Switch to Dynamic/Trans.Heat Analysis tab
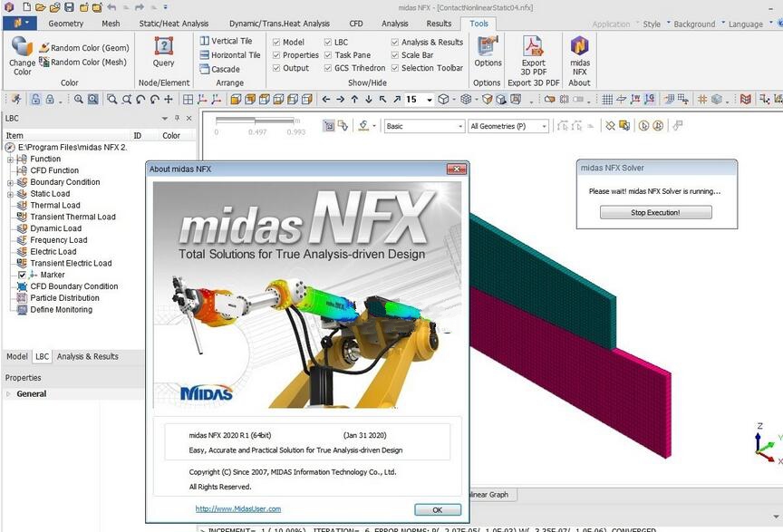Image resolution: width=783 pixels, height=532 pixels. tap(280, 24)
